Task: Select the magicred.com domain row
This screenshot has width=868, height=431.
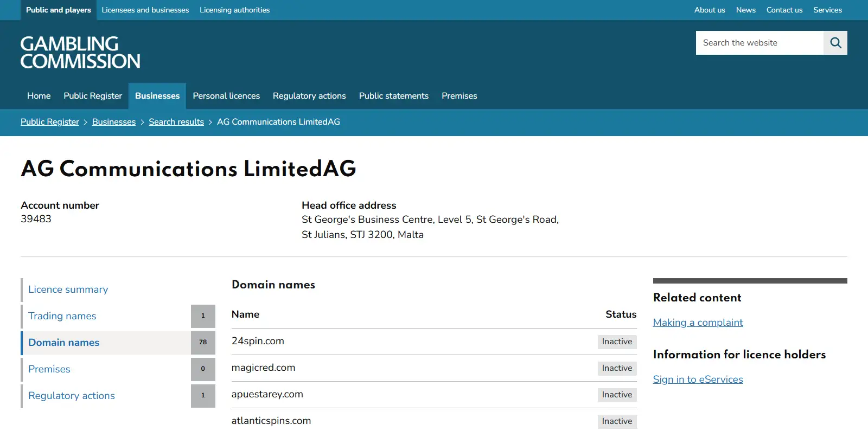Action: click(434, 368)
